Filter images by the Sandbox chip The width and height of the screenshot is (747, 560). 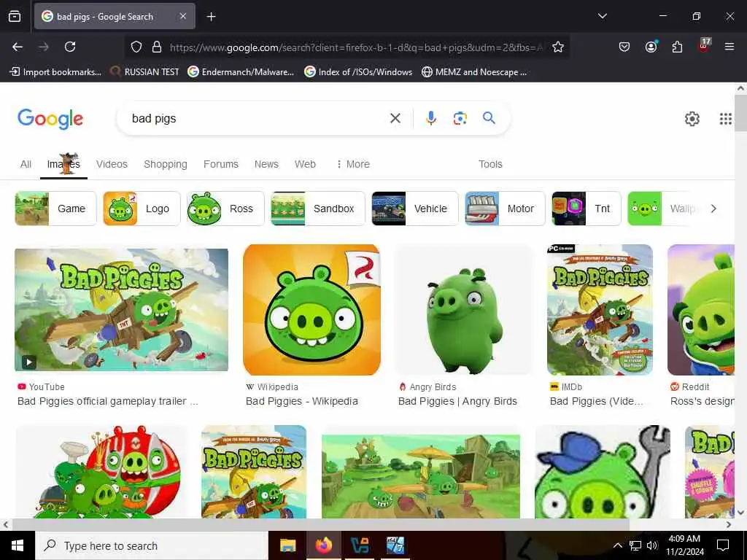pyautogui.click(x=318, y=209)
